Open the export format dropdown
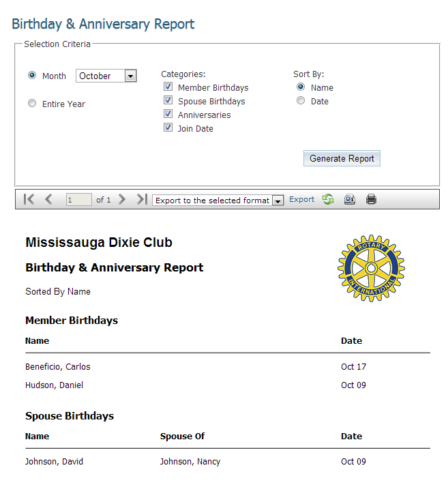The height and width of the screenshot is (487, 448). coord(218,201)
